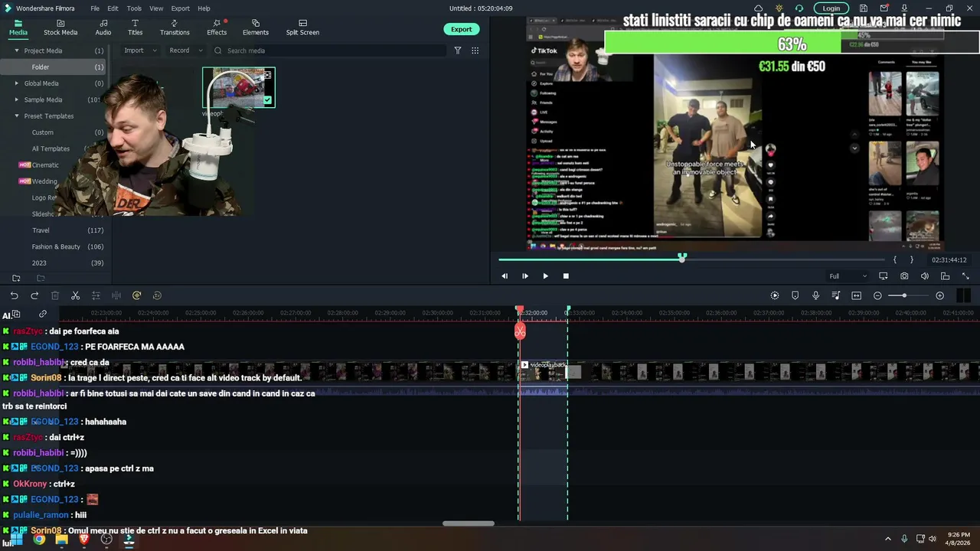Switch to the Audio tab
The height and width of the screenshot is (551, 980).
coord(103,28)
